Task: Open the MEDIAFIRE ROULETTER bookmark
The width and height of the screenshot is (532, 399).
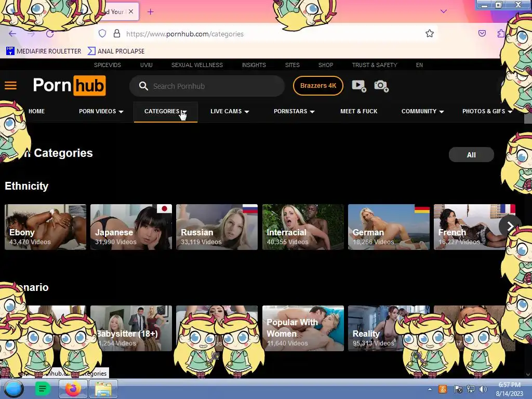Action: click(44, 51)
